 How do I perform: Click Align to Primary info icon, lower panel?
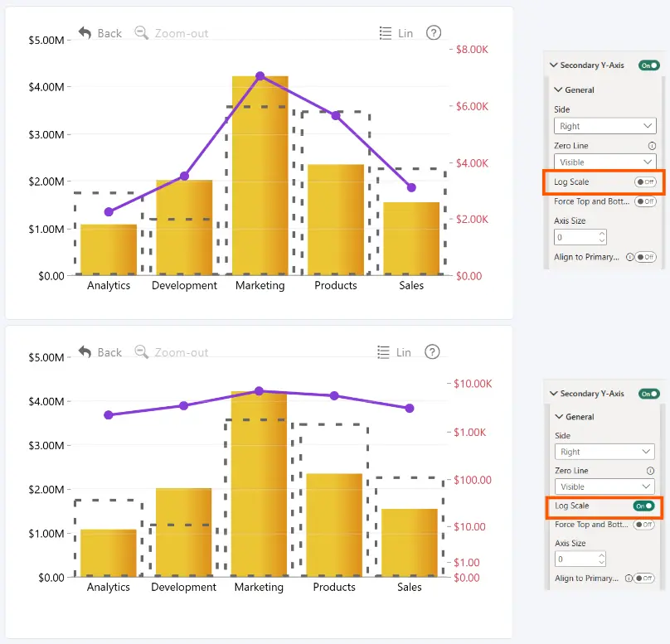[629, 579]
